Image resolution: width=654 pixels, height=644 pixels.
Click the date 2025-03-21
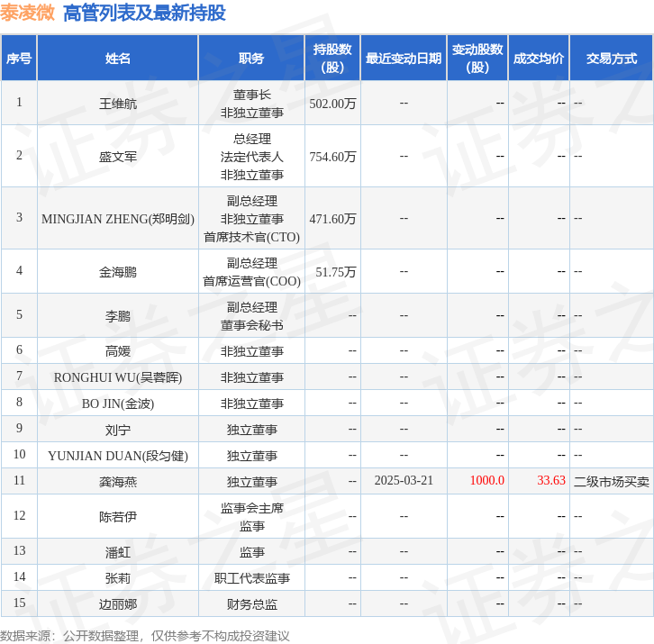(404, 480)
